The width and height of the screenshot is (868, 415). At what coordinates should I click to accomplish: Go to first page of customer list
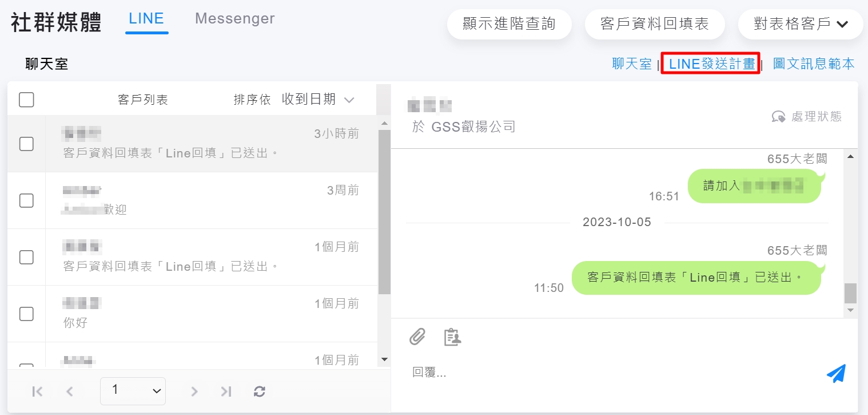click(x=38, y=392)
